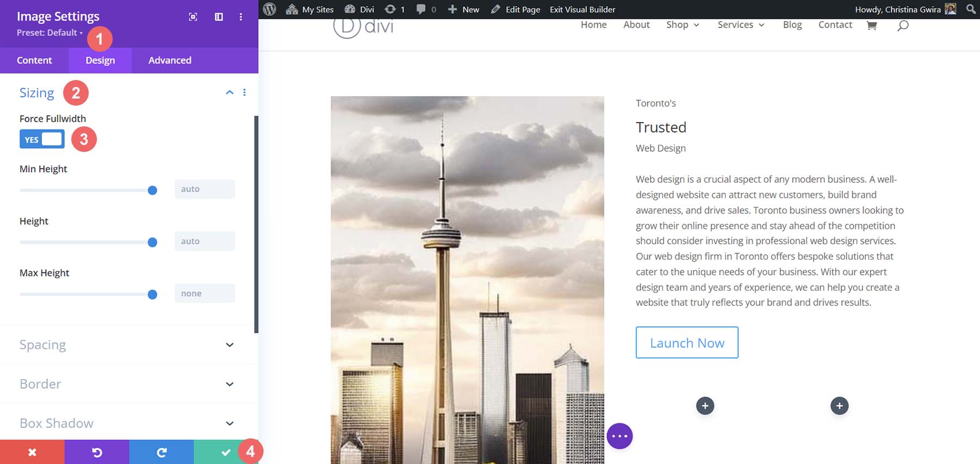Collapse the Sizing section chevron
This screenshot has width=980, height=464.
point(230,93)
